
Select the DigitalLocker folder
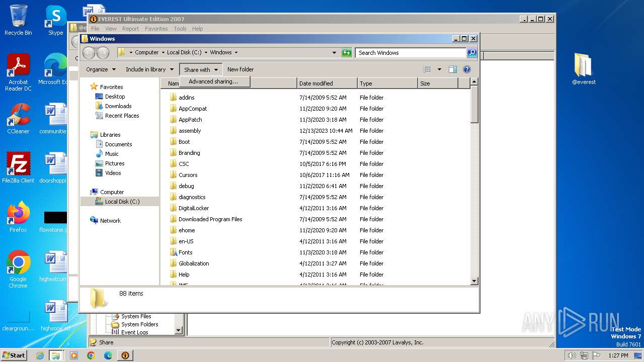point(194,208)
